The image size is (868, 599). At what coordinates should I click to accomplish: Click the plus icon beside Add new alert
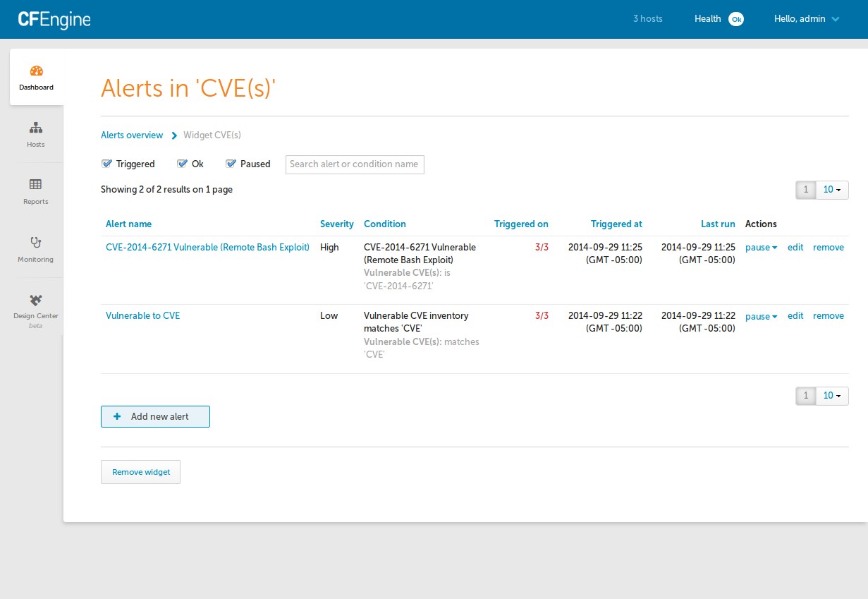(117, 416)
